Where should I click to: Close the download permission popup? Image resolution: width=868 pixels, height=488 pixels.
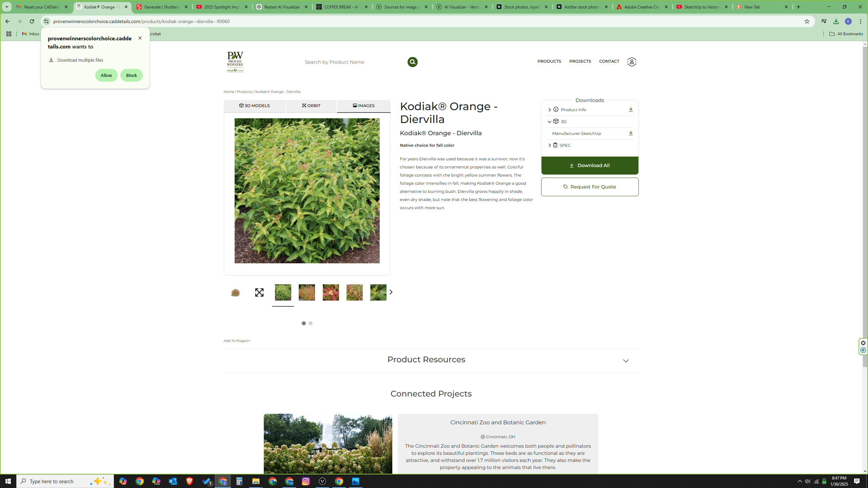140,38
